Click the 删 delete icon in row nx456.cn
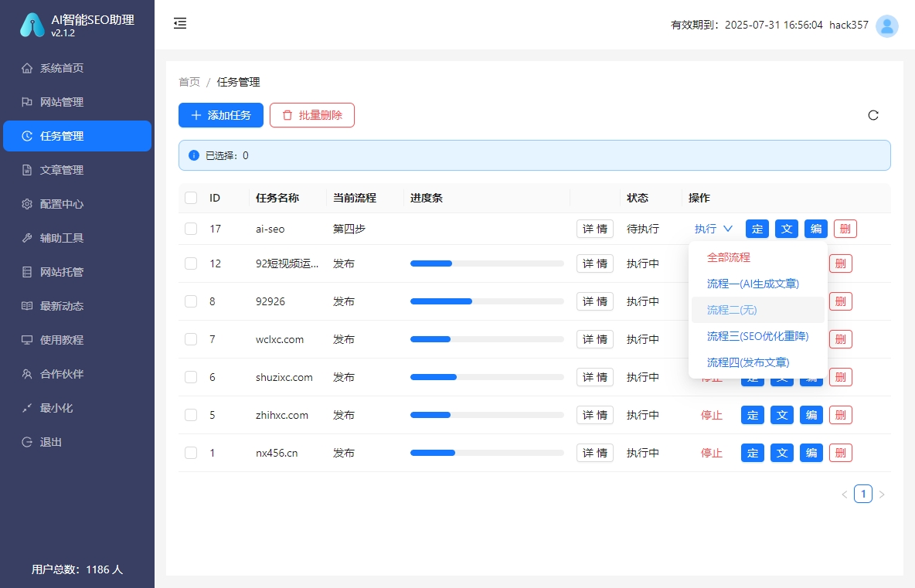This screenshot has width=915, height=588. point(840,453)
